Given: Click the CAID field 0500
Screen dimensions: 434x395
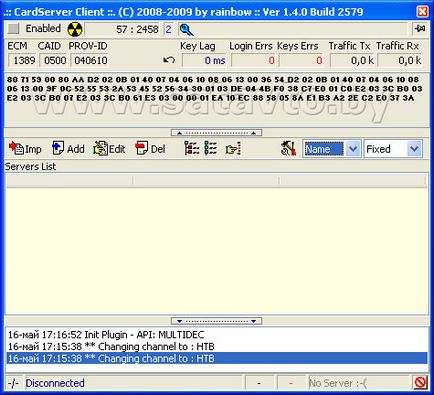Looking at the screenshot, I should pyautogui.click(x=54, y=61).
